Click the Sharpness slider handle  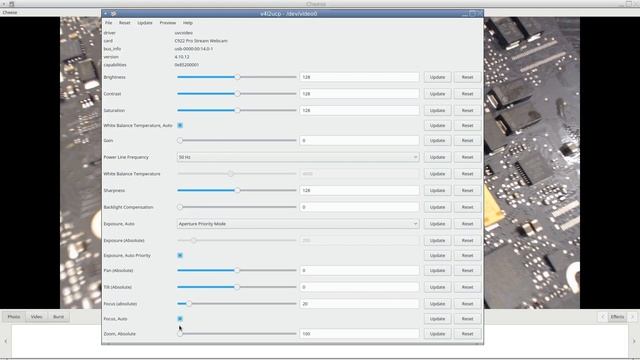coord(237,190)
